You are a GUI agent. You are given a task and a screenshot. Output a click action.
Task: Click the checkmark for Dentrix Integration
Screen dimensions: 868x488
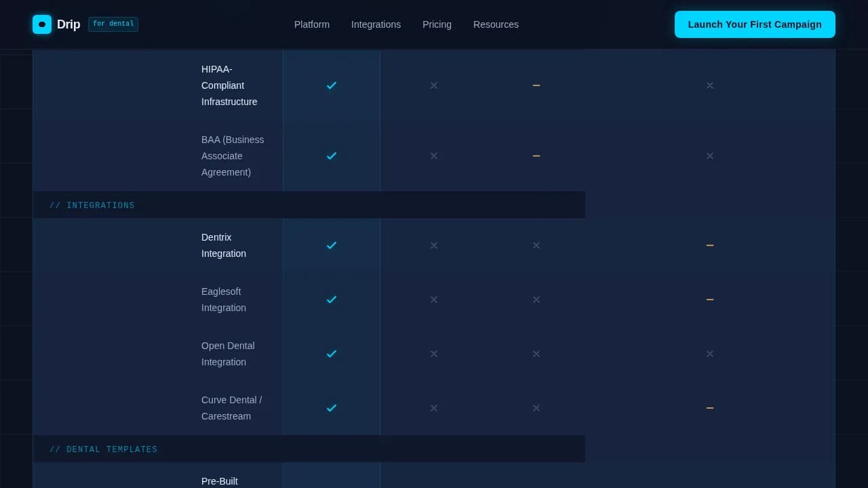[332, 245]
